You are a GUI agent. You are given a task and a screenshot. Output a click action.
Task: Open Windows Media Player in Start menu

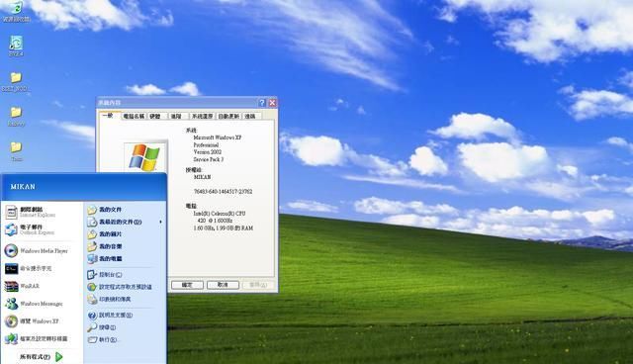pos(37,250)
